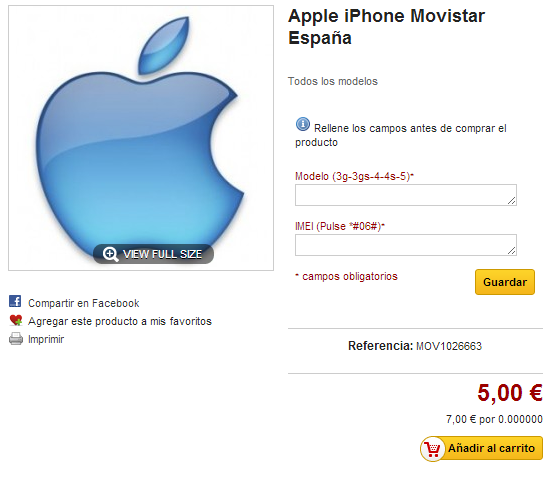Open Compartir en Facebook link
Screen dimensions: 557x479
(84, 303)
